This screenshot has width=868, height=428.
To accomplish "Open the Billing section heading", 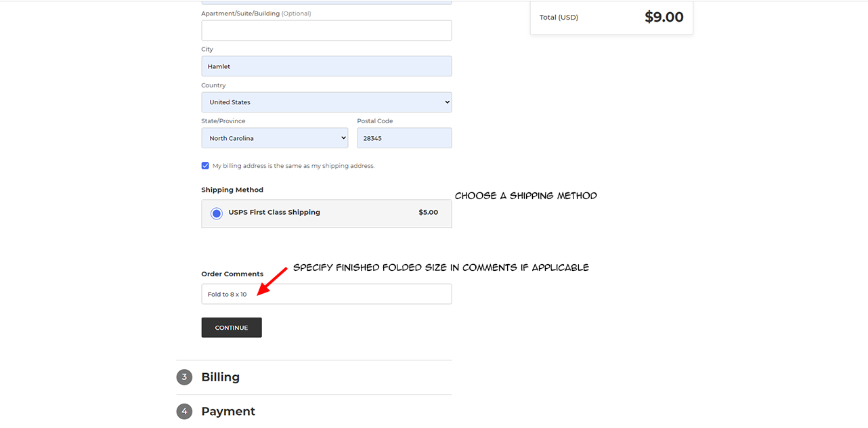I will pyautogui.click(x=220, y=377).
